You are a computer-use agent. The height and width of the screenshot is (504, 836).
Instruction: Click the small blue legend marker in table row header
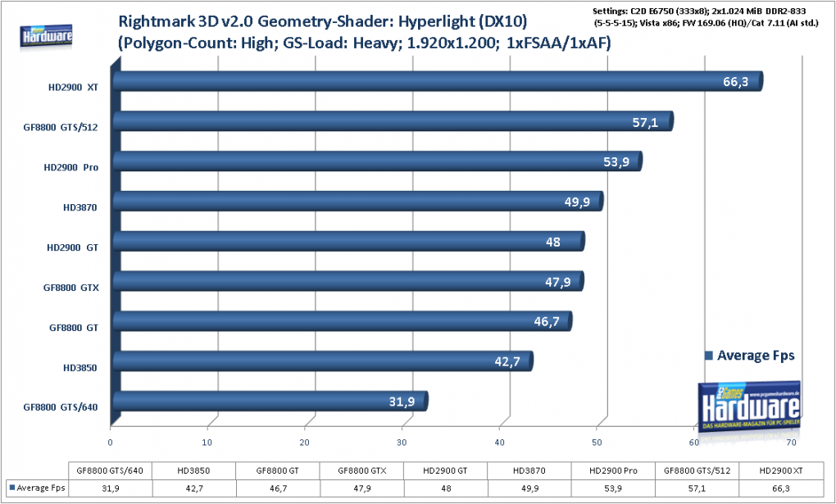click(x=12, y=488)
